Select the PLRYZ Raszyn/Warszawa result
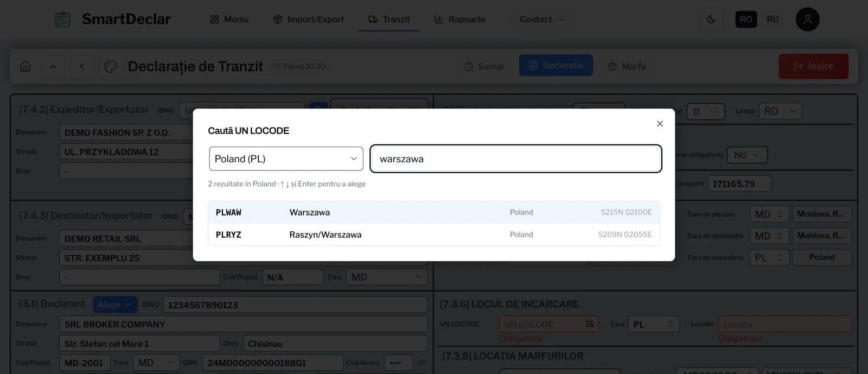Viewport: 868px width, 374px height. [434, 234]
